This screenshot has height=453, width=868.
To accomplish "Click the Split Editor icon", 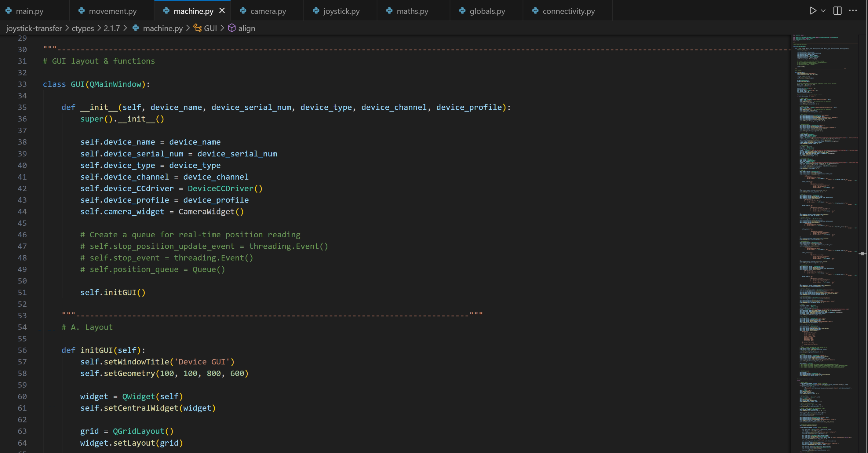I will 837,11.
